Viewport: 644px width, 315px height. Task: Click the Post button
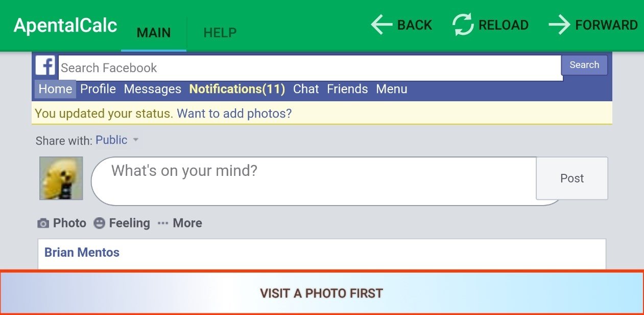coord(572,178)
